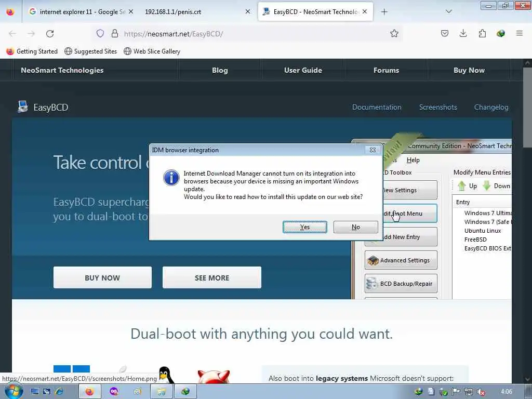Click the show desktop quick launch icon
532x399 pixels.
click(35, 392)
